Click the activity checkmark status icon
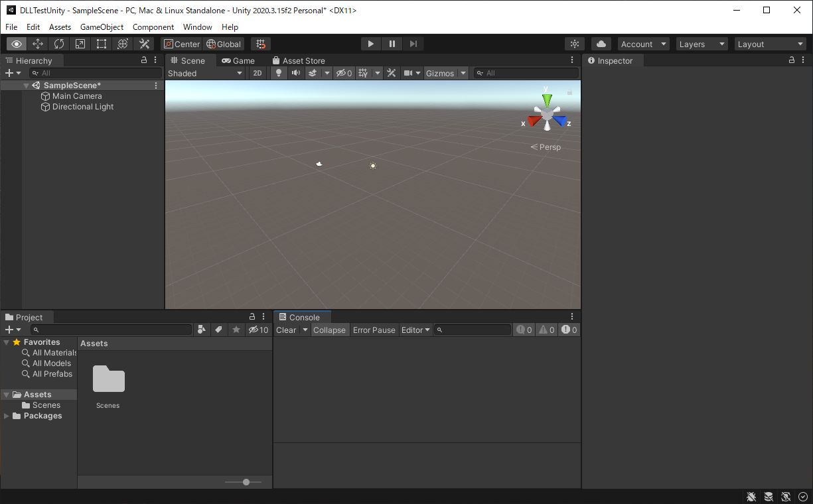The image size is (813, 504). point(803,497)
